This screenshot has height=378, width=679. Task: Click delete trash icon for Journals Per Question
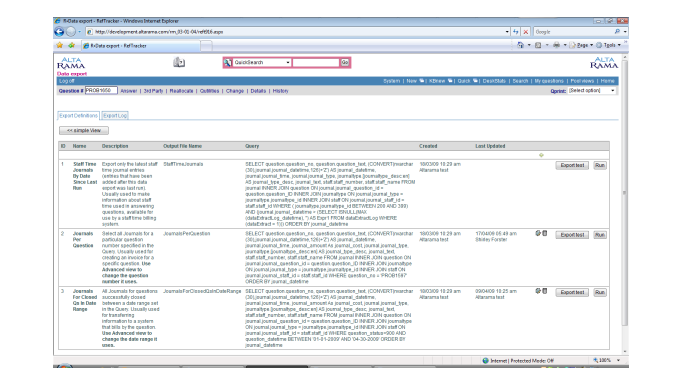click(x=545, y=233)
